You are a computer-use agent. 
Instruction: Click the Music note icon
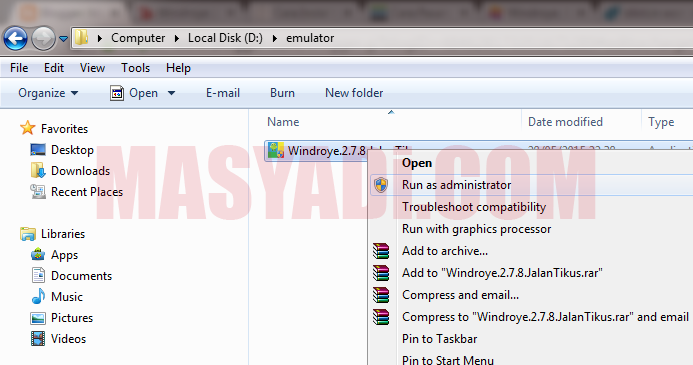[38, 296]
